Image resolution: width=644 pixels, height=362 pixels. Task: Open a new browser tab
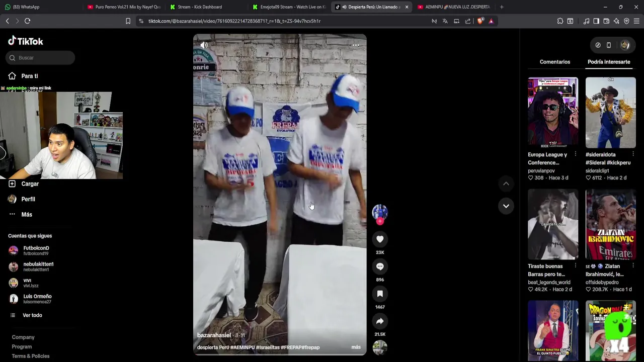pos(502,7)
